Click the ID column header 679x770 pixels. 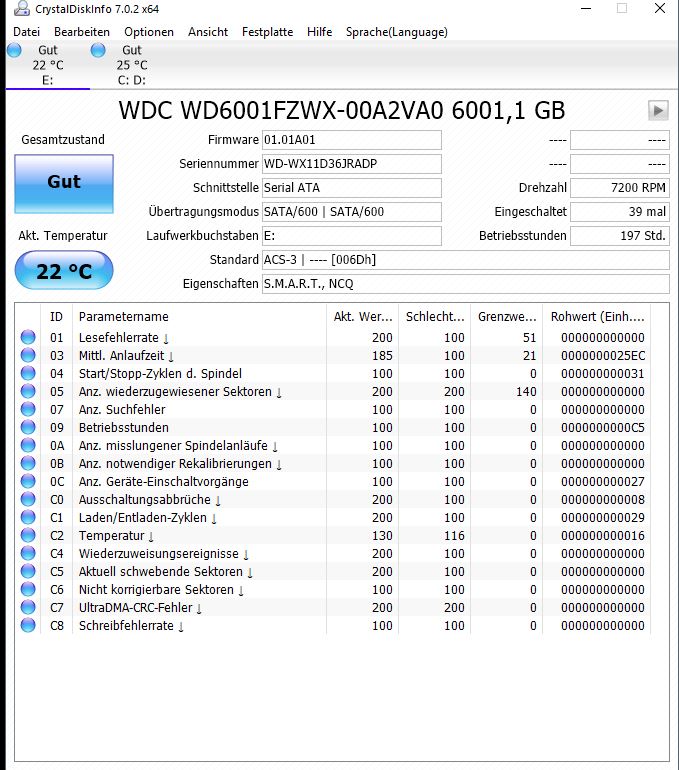(x=56, y=317)
